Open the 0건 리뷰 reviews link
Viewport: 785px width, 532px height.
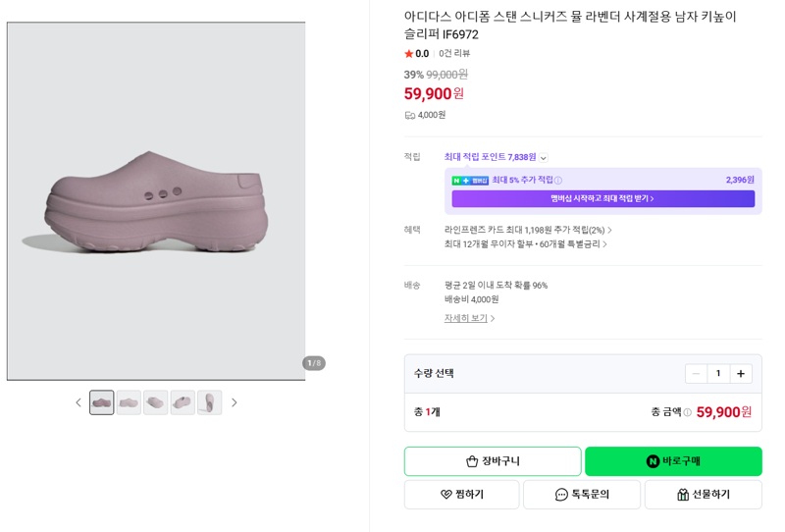coord(454,54)
